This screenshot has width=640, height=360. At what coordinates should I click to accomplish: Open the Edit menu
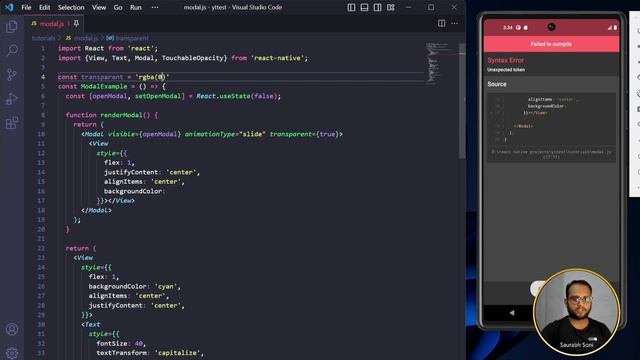[x=44, y=7]
